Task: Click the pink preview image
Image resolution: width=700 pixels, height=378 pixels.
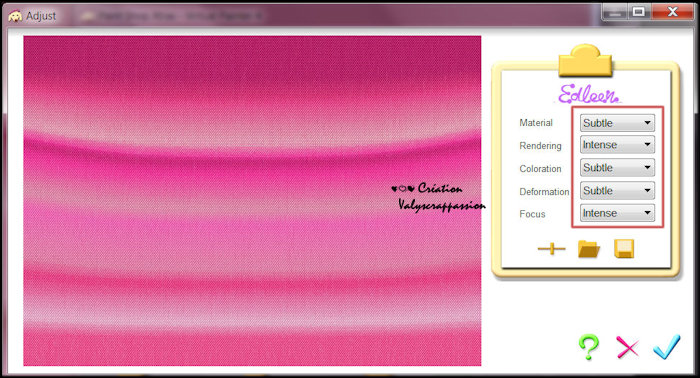Action: coord(252,201)
